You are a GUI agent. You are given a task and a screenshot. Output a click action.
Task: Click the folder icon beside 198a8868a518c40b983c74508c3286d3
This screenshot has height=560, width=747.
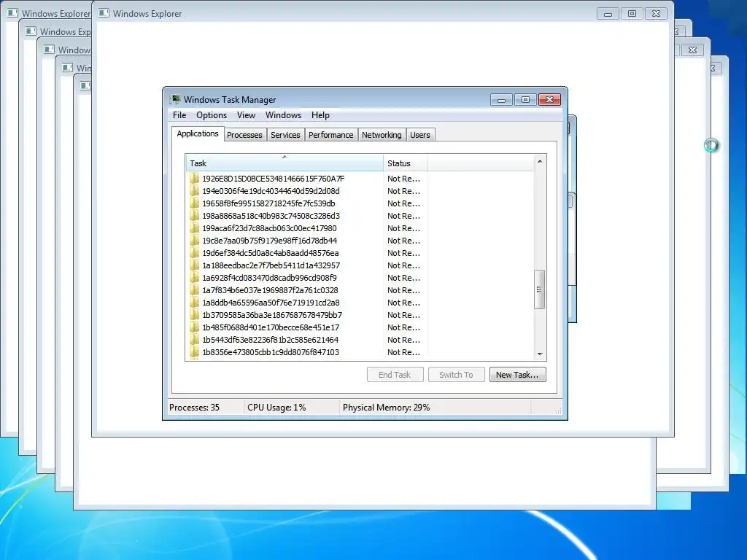194,216
